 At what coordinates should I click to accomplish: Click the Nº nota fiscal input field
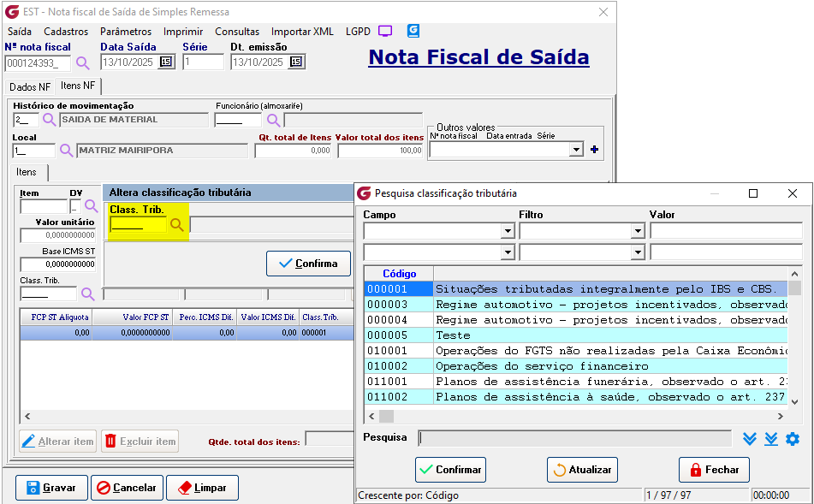38,63
